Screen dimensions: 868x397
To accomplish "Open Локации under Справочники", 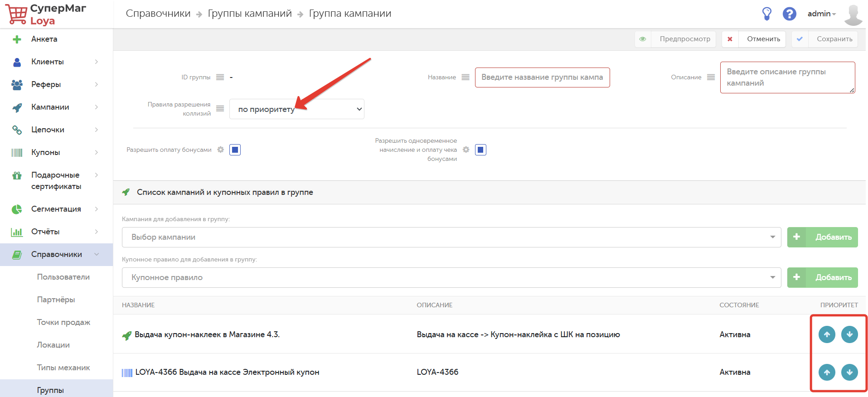I will tap(53, 345).
